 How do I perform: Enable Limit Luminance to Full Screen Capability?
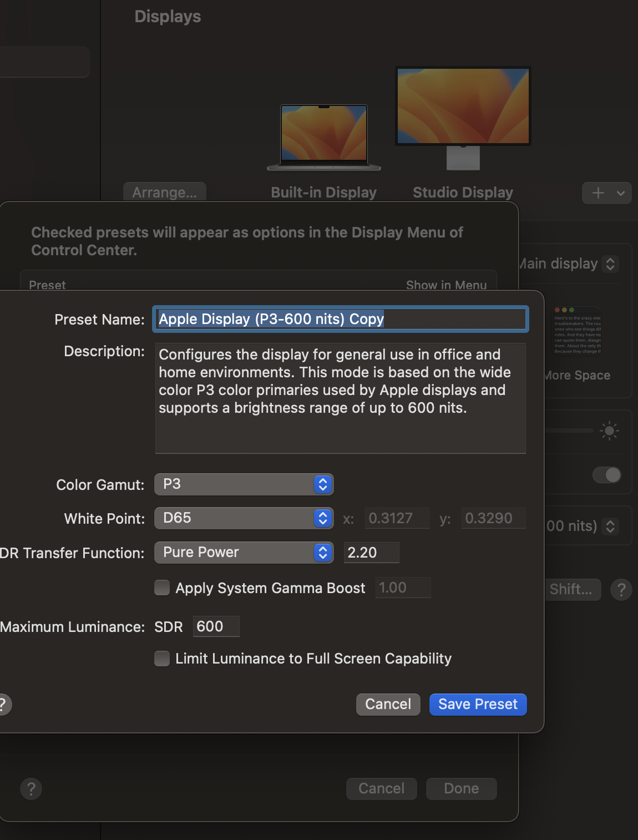[x=162, y=659]
